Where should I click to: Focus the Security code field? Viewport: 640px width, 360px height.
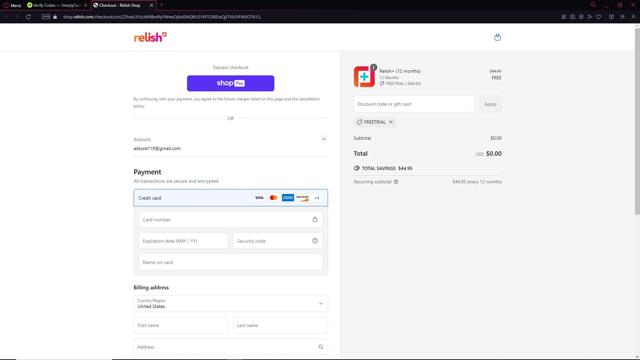(x=278, y=241)
